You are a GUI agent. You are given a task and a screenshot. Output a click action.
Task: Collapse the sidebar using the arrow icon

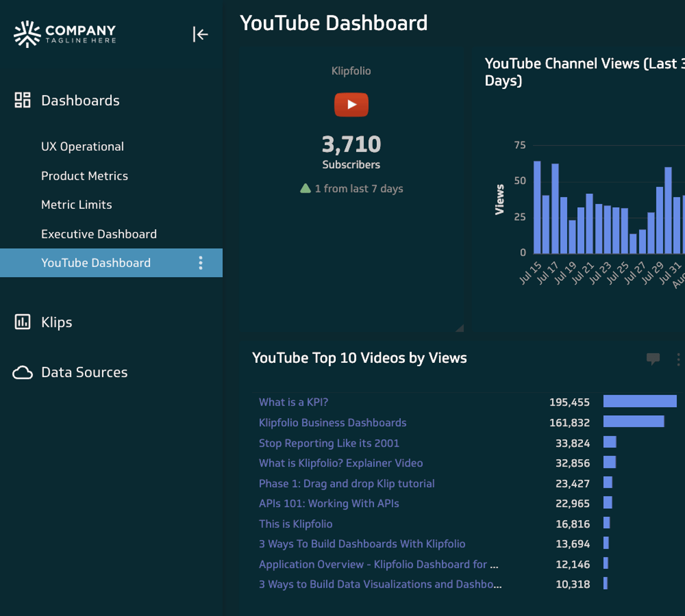pos(200,34)
